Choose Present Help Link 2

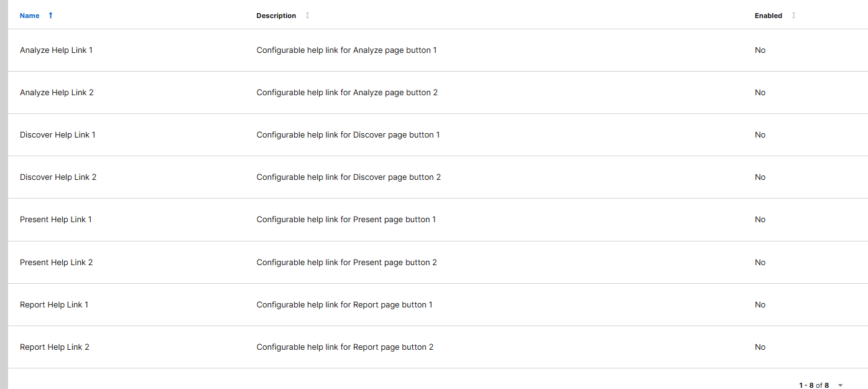[56, 262]
